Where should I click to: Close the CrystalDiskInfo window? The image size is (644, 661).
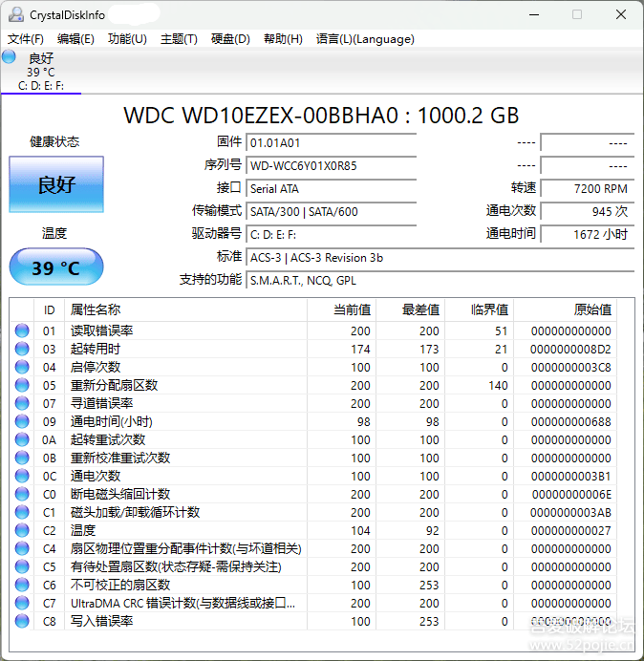(621, 14)
